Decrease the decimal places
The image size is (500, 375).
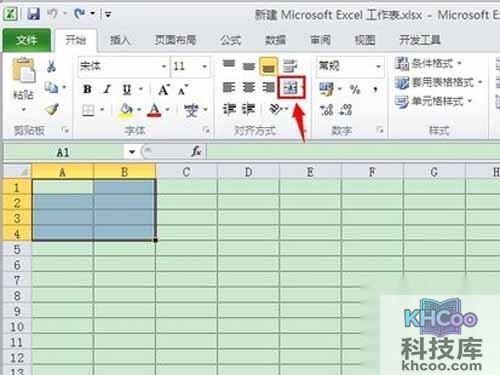tap(346, 110)
